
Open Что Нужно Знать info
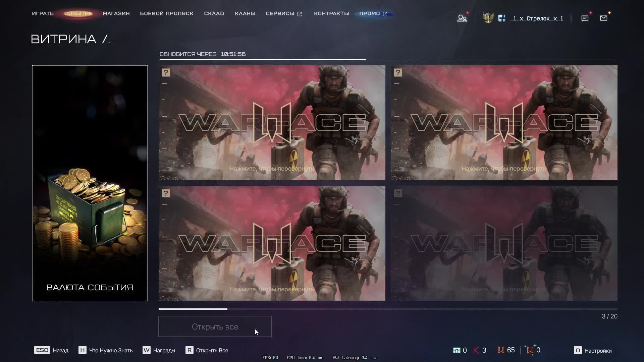coord(111,350)
